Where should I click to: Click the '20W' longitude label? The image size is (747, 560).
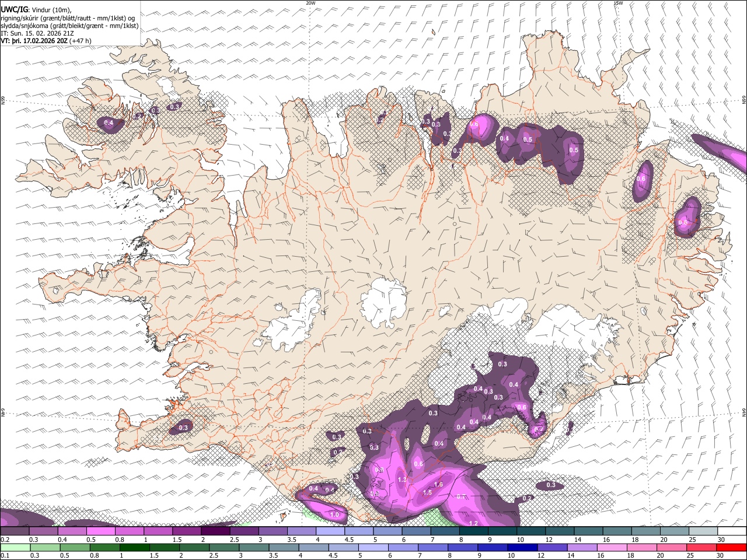310,3
